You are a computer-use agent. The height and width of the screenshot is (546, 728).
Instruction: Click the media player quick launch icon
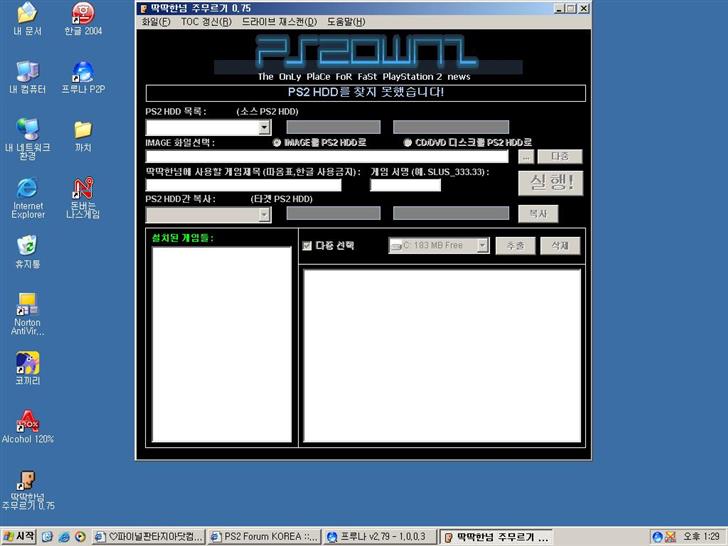point(80,537)
